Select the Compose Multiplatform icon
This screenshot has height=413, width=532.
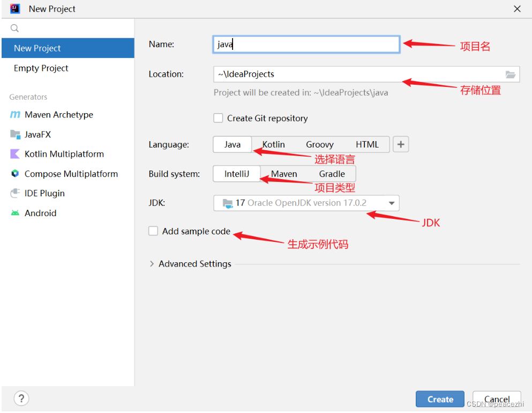pyautogui.click(x=15, y=174)
